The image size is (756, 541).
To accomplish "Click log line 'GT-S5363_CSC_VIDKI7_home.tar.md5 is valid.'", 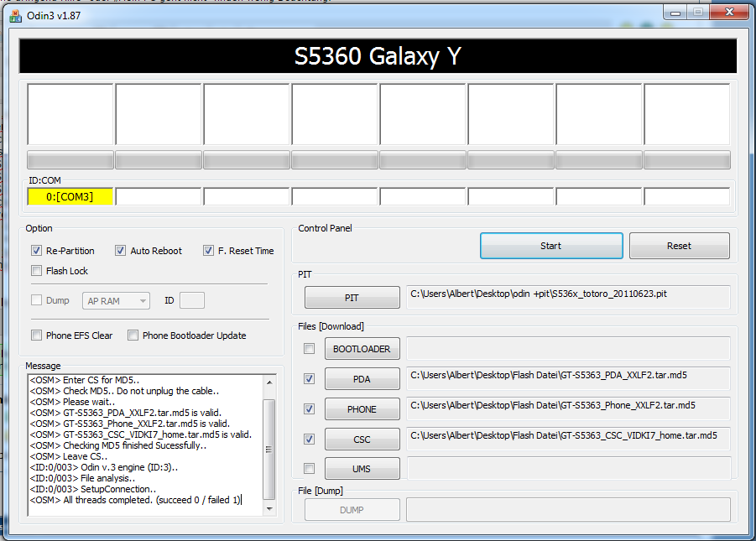I will 141,434.
